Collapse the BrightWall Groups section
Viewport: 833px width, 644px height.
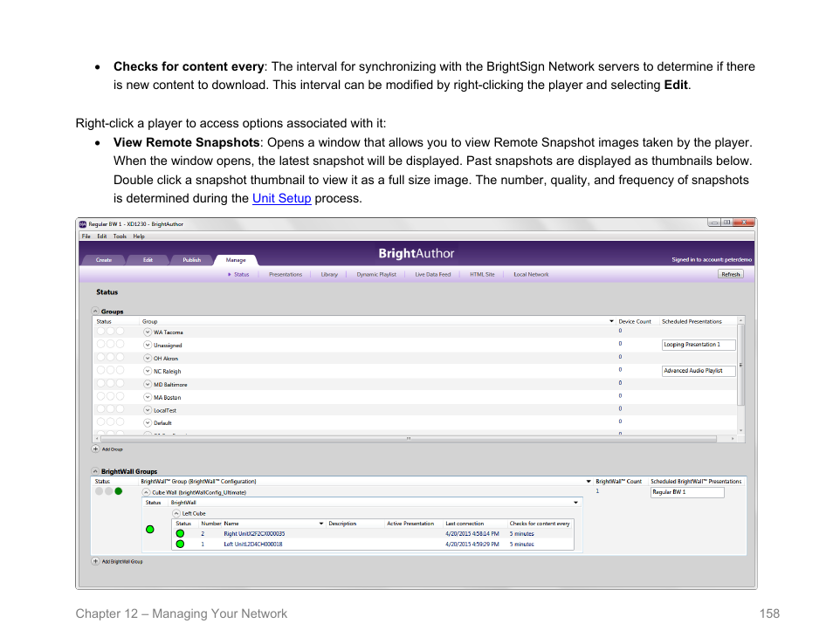(95, 471)
